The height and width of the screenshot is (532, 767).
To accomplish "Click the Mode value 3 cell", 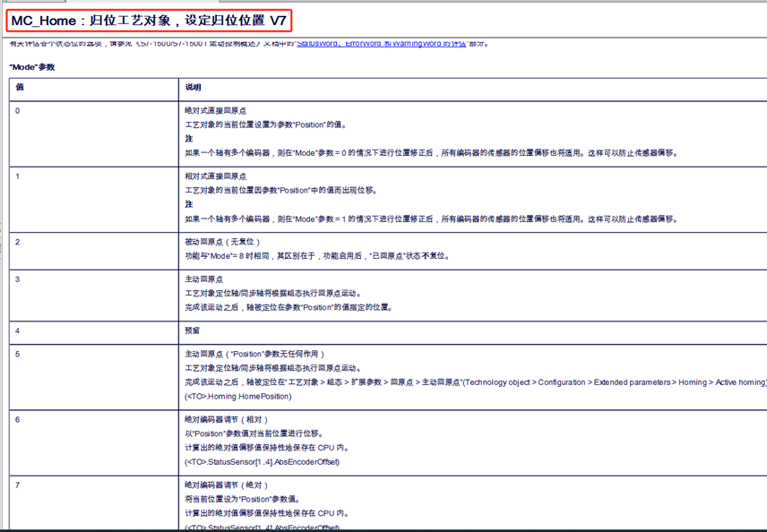I will [18, 279].
